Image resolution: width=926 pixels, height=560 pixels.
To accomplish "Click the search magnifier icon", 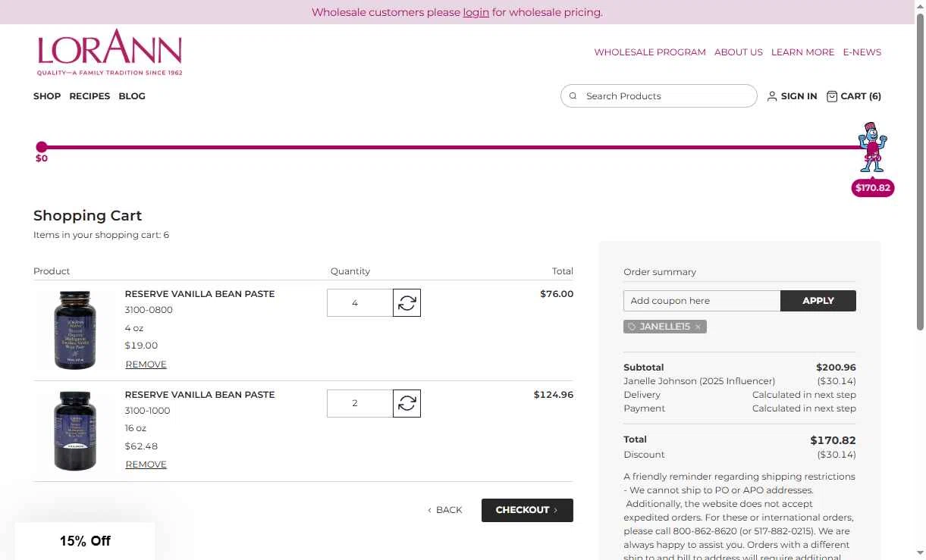I will [x=573, y=96].
